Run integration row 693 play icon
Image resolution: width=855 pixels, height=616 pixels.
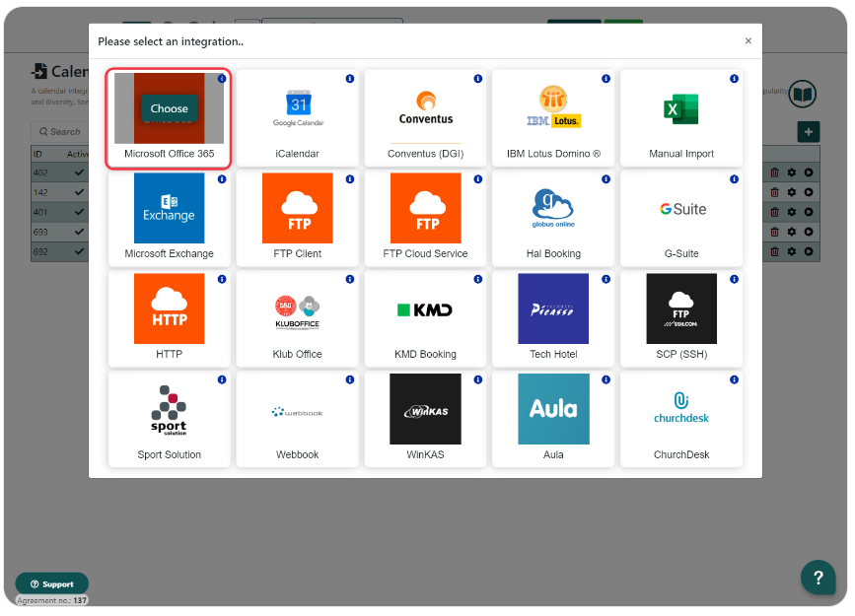click(x=808, y=232)
